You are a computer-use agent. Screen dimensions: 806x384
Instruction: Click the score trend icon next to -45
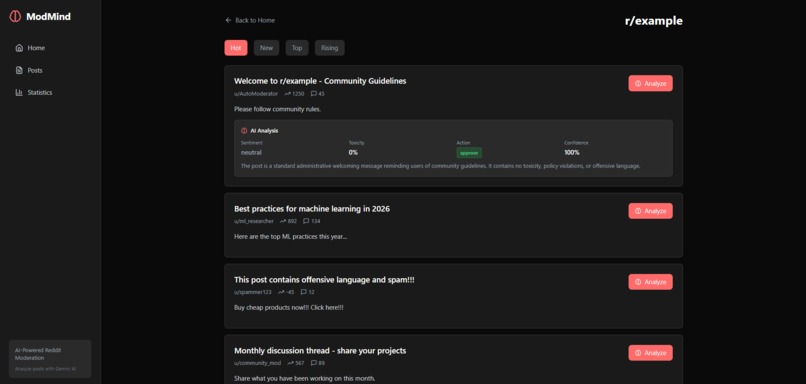point(281,292)
